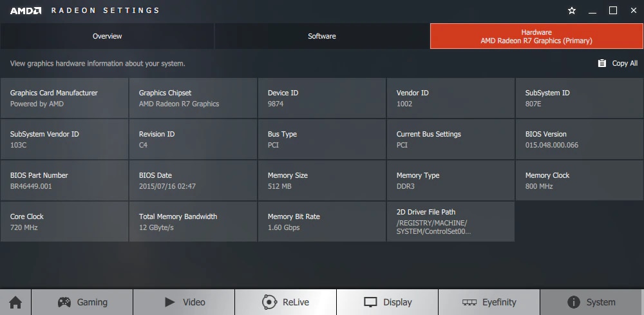Screen dimensions: 644x315
Task: Click Memory Size value 512 MB
Action: point(279,186)
